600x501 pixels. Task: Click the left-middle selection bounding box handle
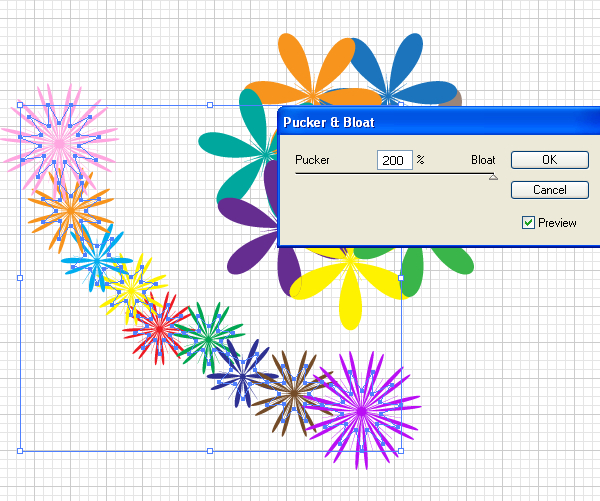point(20,278)
